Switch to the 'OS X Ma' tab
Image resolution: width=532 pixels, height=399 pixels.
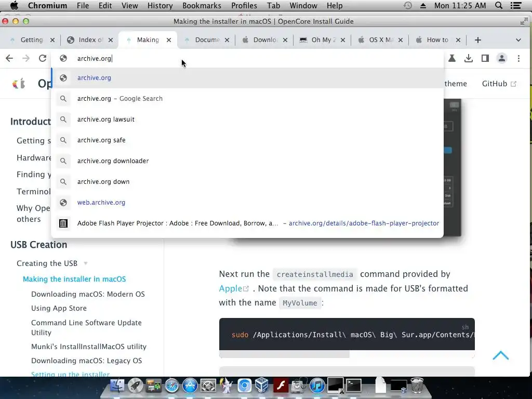381,40
